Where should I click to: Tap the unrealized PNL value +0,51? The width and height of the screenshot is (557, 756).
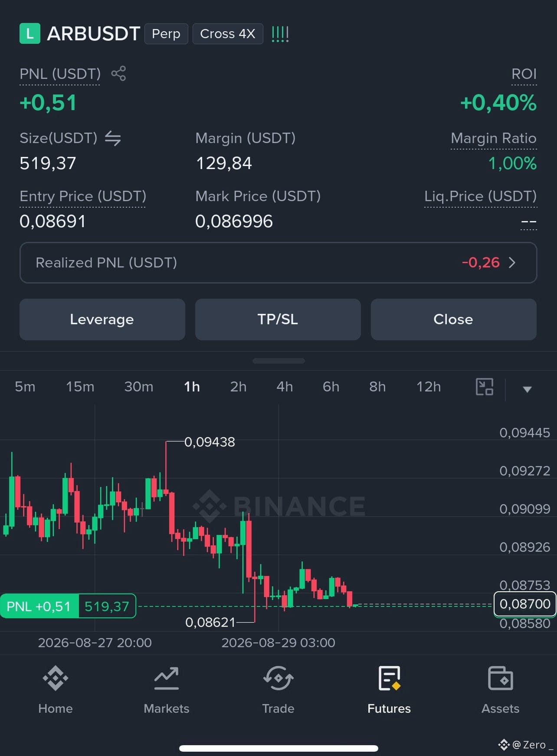(x=48, y=103)
